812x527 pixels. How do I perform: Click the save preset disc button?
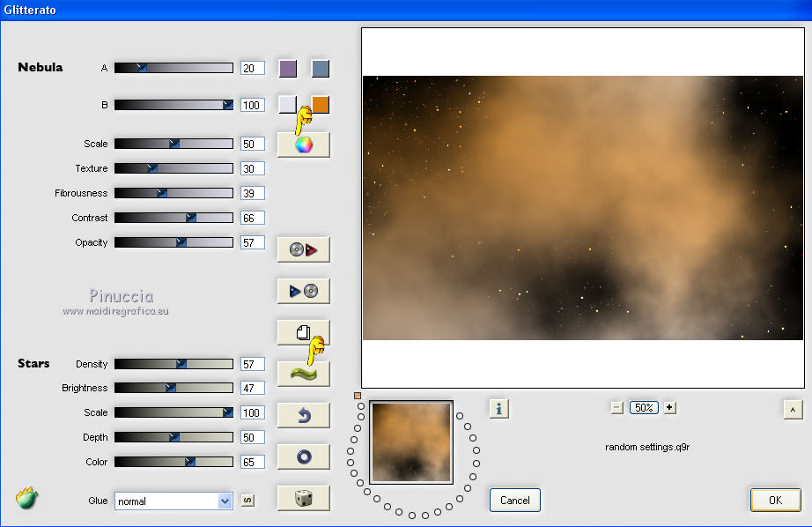coord(304,291)
